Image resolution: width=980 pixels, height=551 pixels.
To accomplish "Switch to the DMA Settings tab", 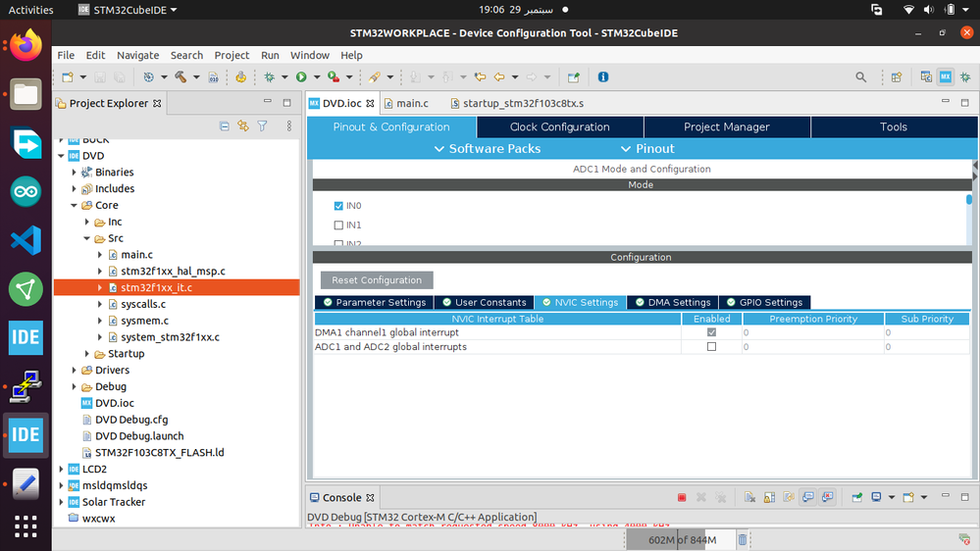I will pyautogui.click(x=673, y=302).
